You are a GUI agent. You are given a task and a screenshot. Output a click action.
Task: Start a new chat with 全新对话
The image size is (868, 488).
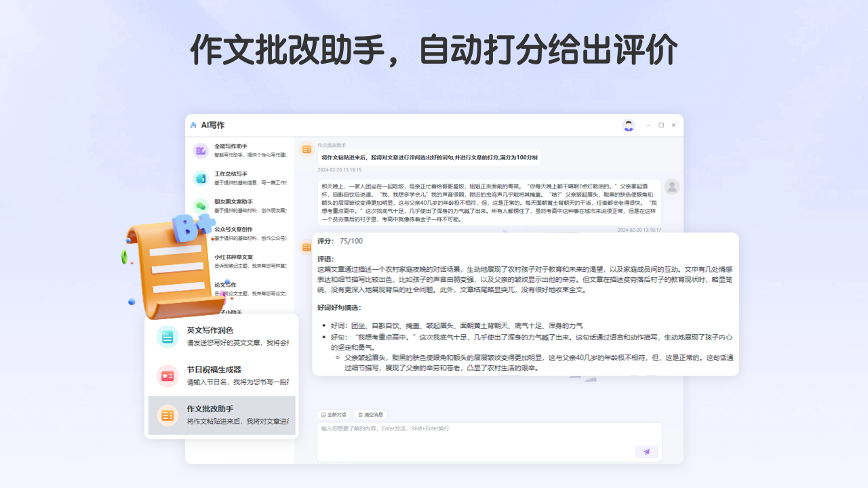pyautogui.click(x=334, y=413)
